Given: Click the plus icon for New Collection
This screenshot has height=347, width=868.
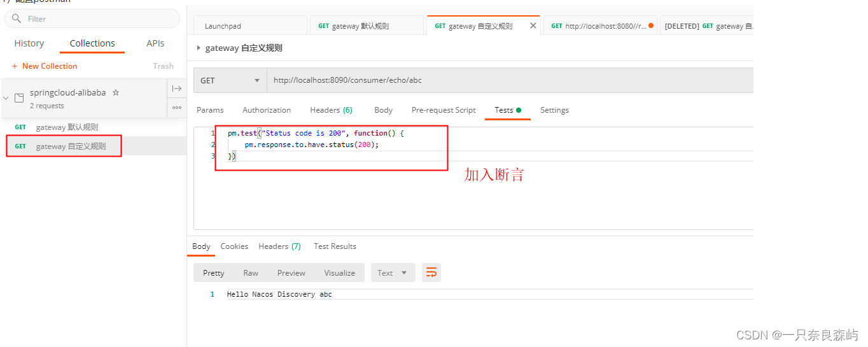Looking at the screenshot, I should tap(15, 66).
